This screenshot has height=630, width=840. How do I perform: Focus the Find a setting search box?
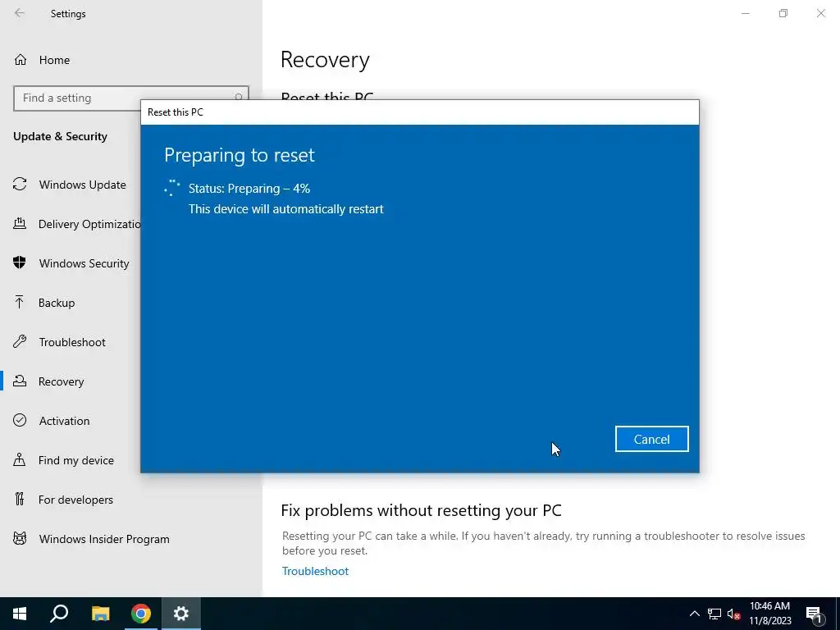pyautogui.click(x=130, y=98)
